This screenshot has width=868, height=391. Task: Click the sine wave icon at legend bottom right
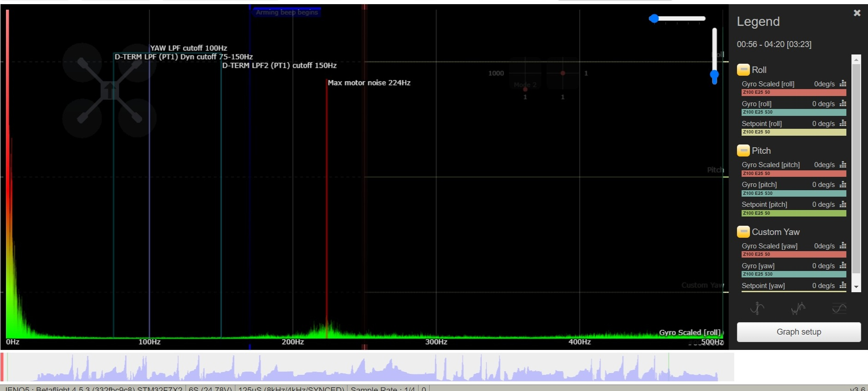839,308
